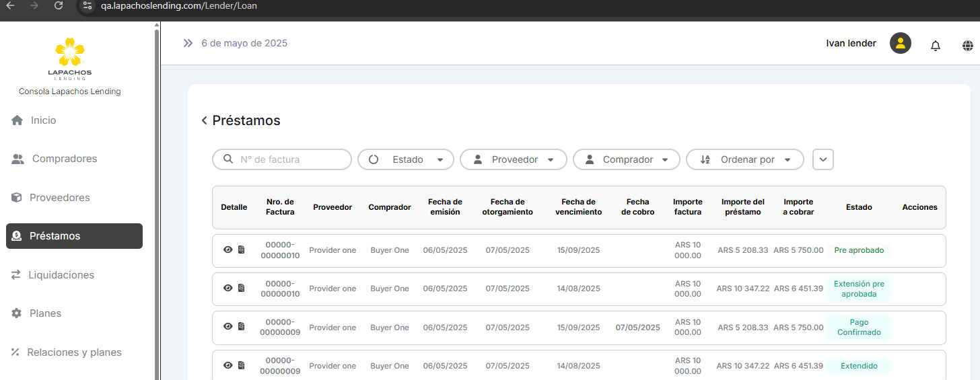This screenshot has width=980, height=380.
Task: Open Relaciones y planes menu item
Action: point(74,352)
